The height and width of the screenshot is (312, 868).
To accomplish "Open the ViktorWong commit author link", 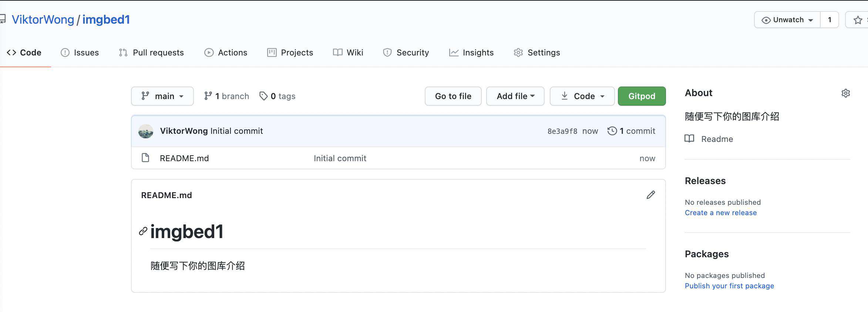I will pos(184,131).
